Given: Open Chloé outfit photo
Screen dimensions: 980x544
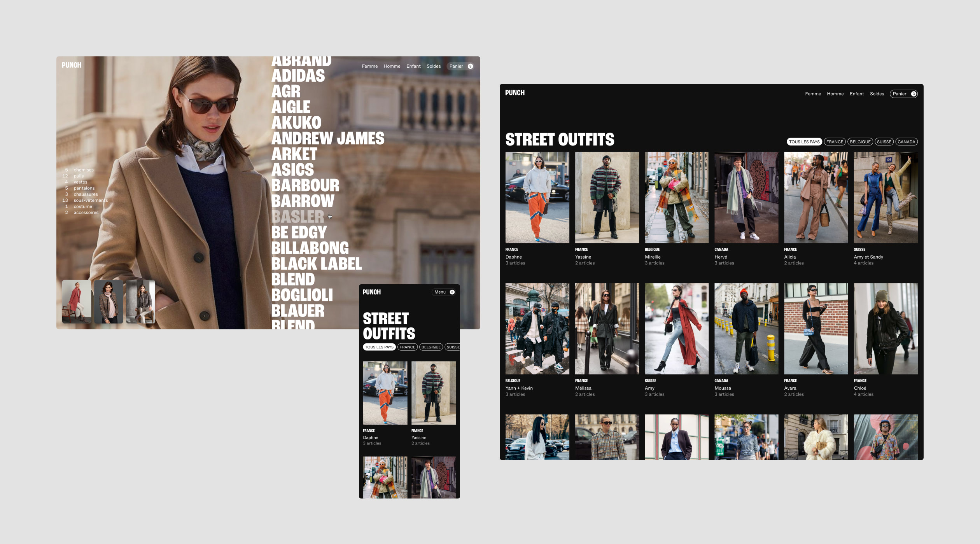Looking at the screenshot, I should (x=885, y=329).
